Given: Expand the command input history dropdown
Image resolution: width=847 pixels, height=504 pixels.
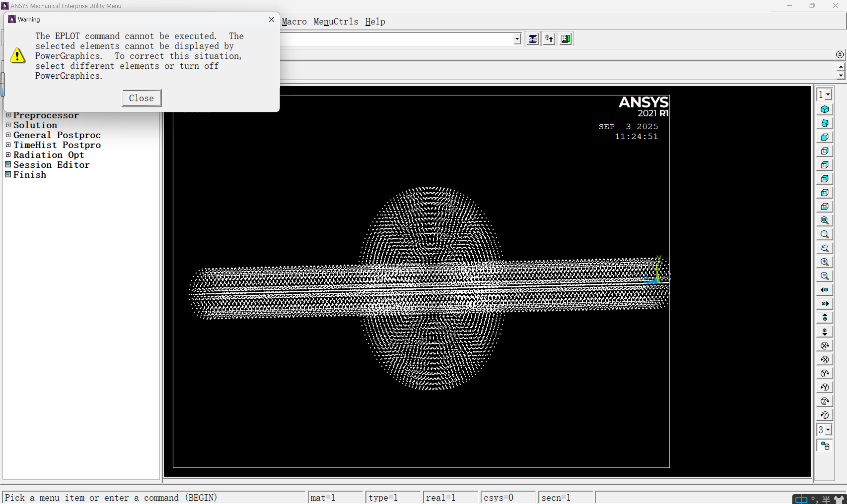Looking at the screenshot, I should click(517, 39).
